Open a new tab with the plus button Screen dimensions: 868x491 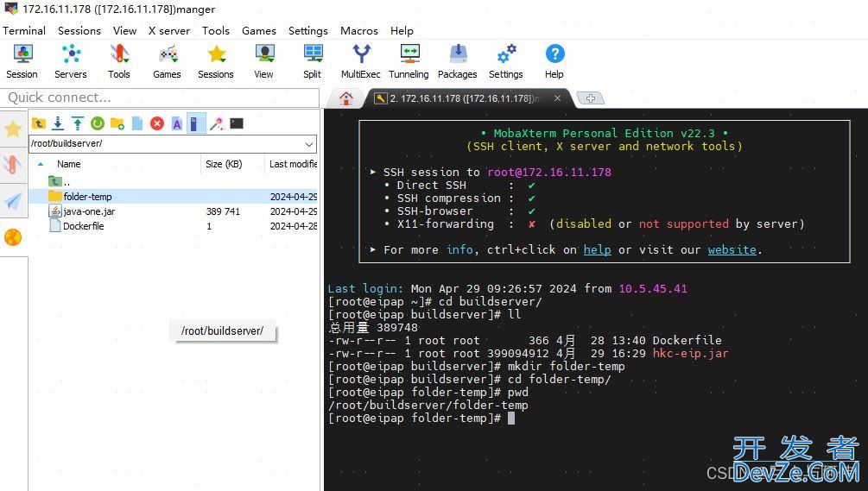tap(591, 98)
